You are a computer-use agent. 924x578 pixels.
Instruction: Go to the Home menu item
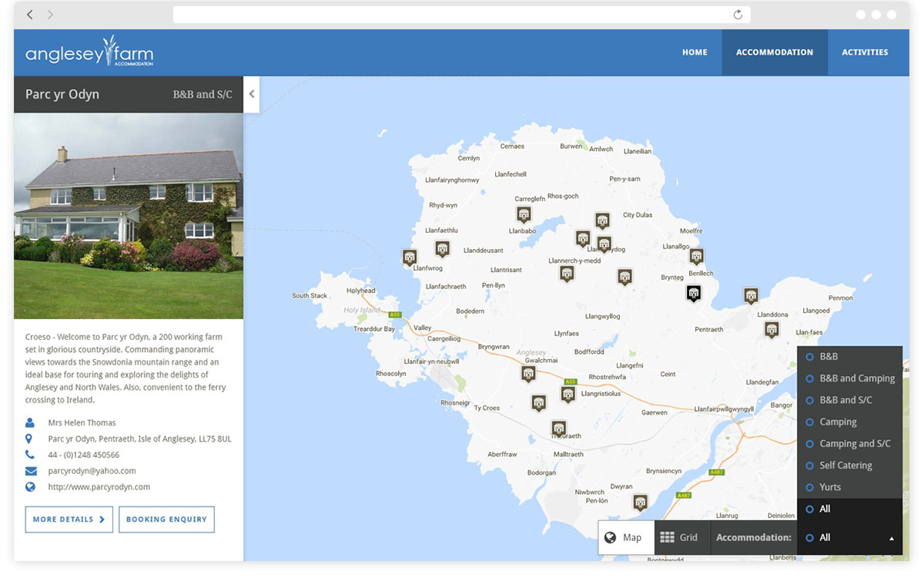click(x=695, y=52)
